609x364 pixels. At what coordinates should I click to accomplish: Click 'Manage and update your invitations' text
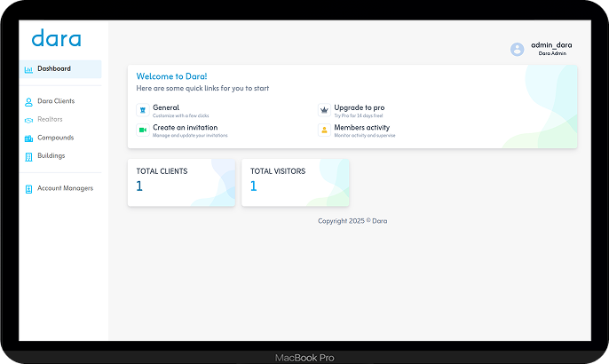[190, 136]
